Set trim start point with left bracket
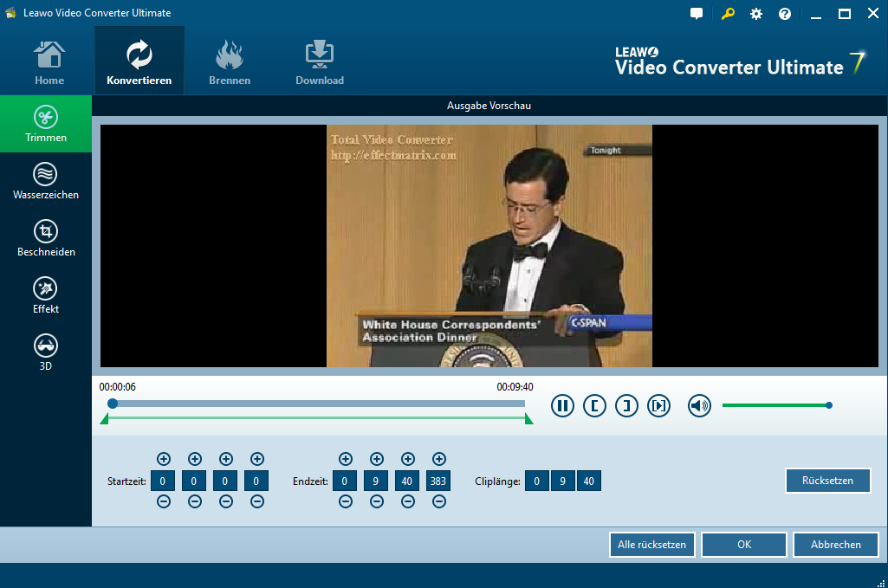This screenshot has width=888, height=588. coord(594,405)
